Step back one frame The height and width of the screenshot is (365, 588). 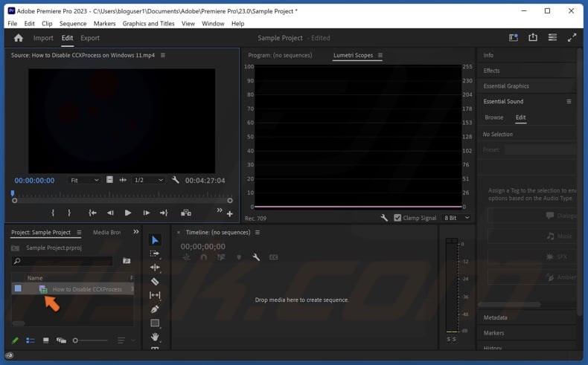pos(110,213)
